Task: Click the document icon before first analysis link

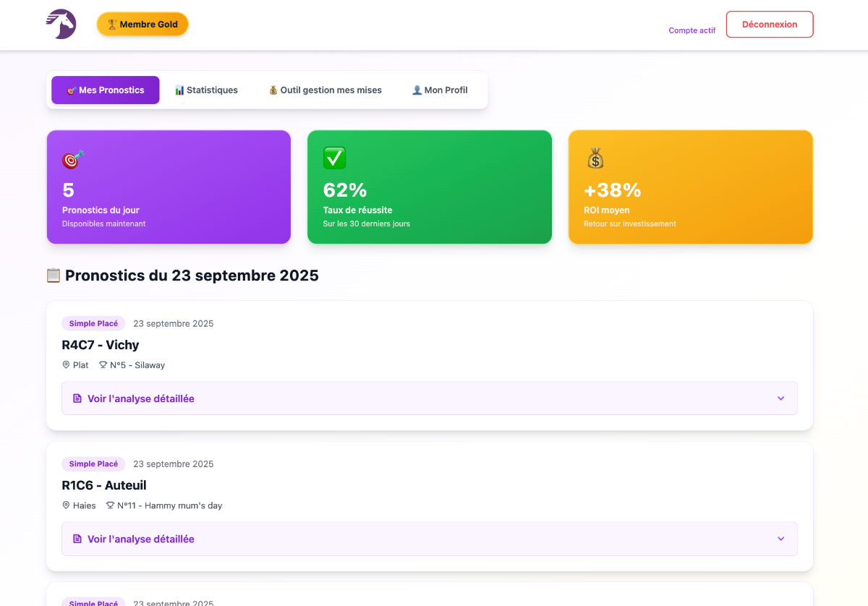Action: (x=76, y=398)
